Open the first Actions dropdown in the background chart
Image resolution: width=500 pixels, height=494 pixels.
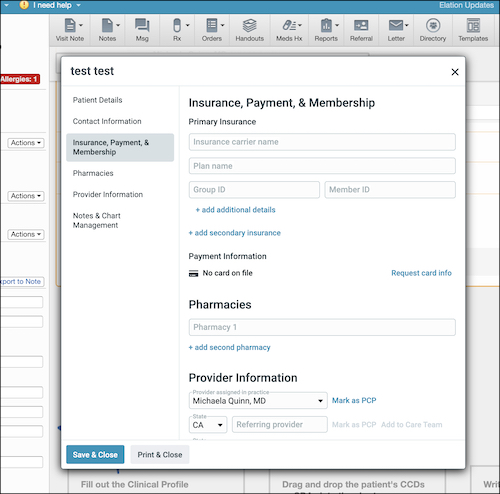tap(26, 143)
